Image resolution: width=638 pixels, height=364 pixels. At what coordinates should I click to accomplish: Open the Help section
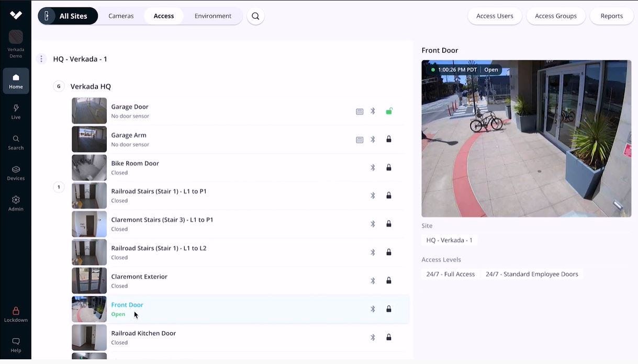(x=16, y=345)
